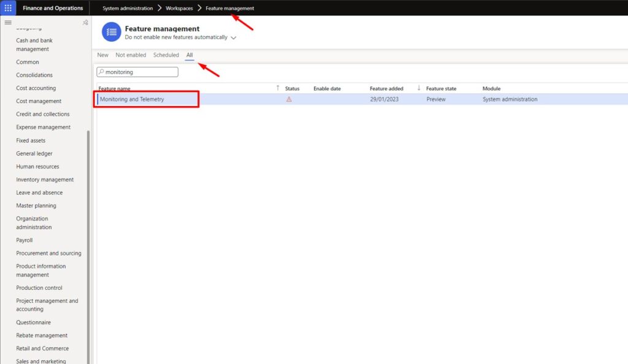Viewport: 628px width, 364px height.
Task: Open the Module column header dropdown
Action: click(491, 88)
